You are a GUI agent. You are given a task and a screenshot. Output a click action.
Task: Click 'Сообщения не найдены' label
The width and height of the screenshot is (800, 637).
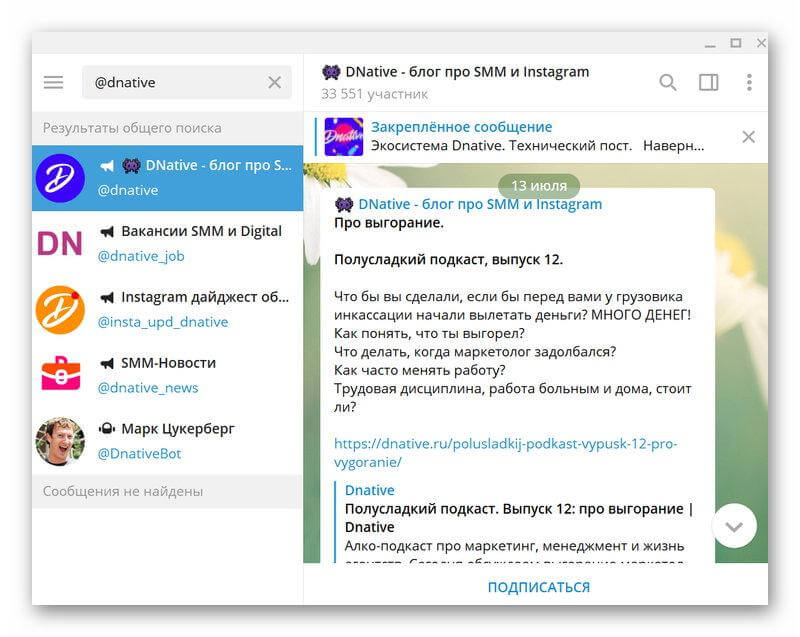point(123,491)
